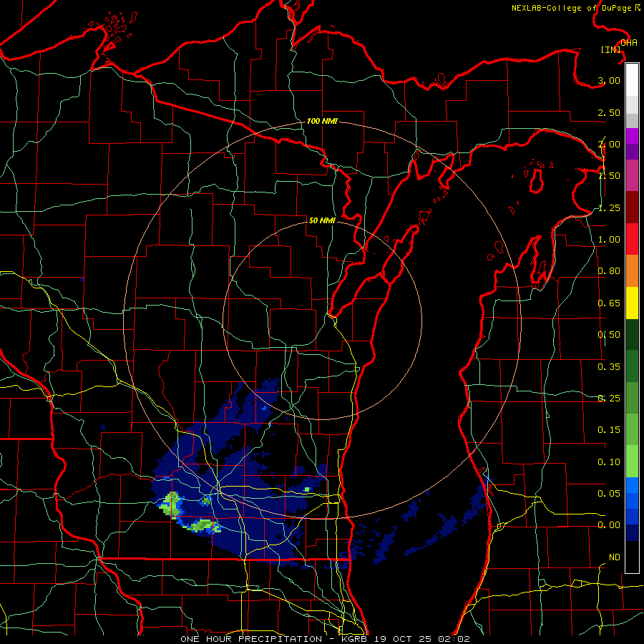Click the 1.00 legend value
Screen dimensions: 644x644
point(609,240)
